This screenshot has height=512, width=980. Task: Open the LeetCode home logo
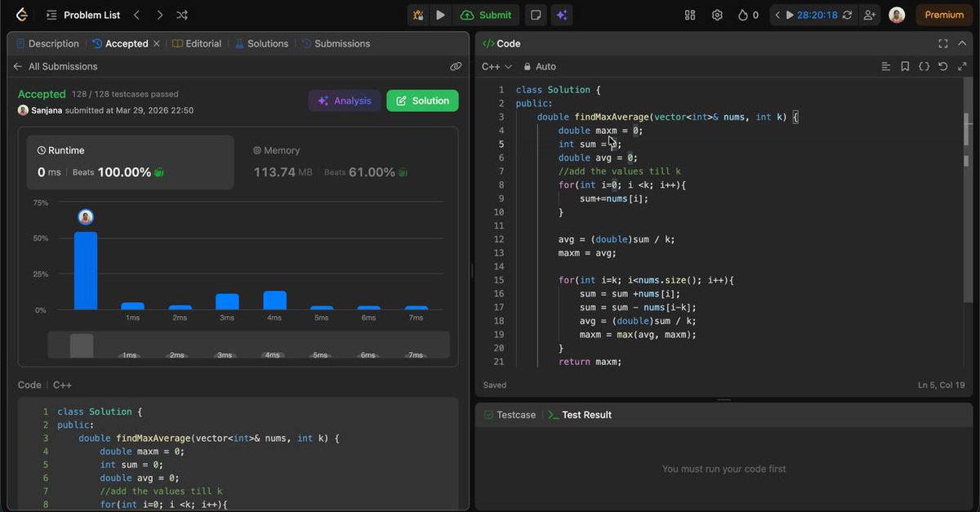click(x=22, y=15)
